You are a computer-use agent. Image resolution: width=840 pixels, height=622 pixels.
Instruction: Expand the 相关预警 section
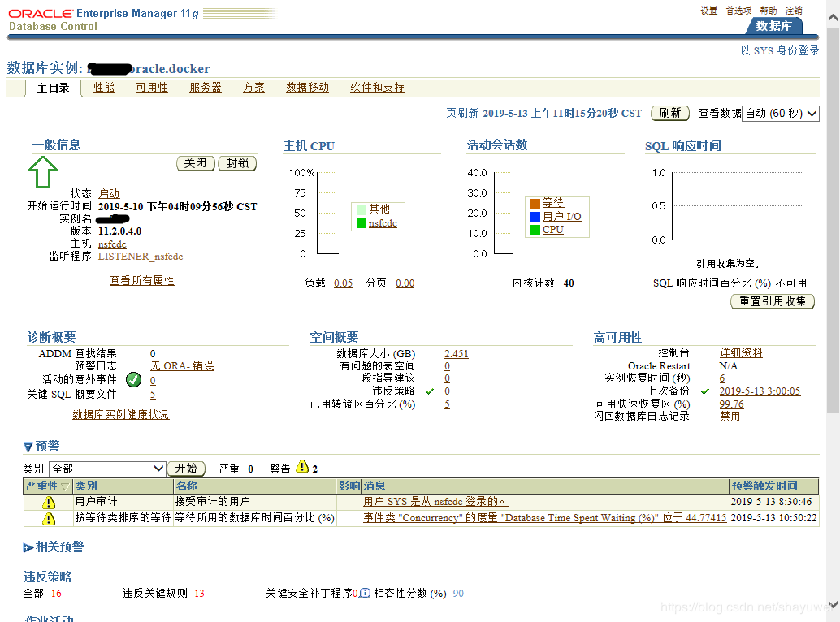click(27, 546)
